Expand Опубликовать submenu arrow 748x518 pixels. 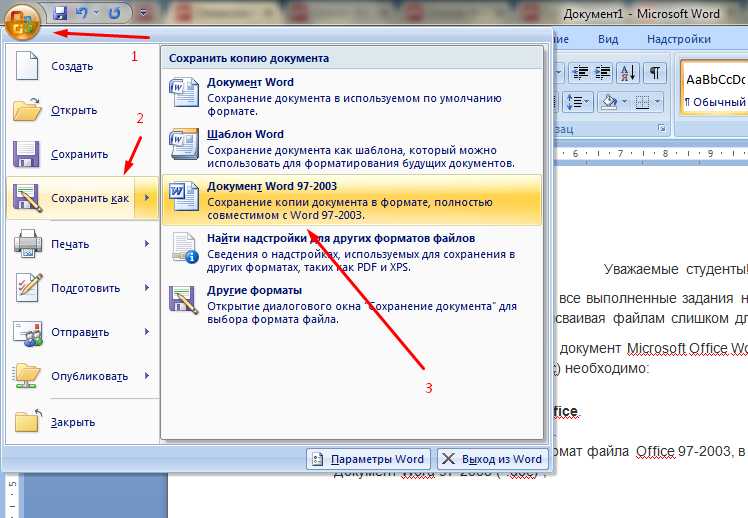147,376
